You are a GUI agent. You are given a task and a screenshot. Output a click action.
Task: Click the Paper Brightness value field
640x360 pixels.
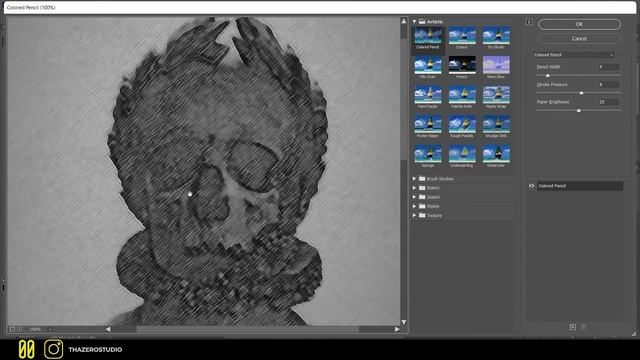608,102
